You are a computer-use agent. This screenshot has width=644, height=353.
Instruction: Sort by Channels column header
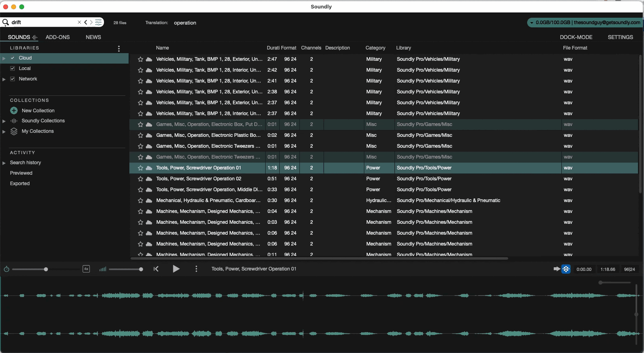tap(311, 48)
